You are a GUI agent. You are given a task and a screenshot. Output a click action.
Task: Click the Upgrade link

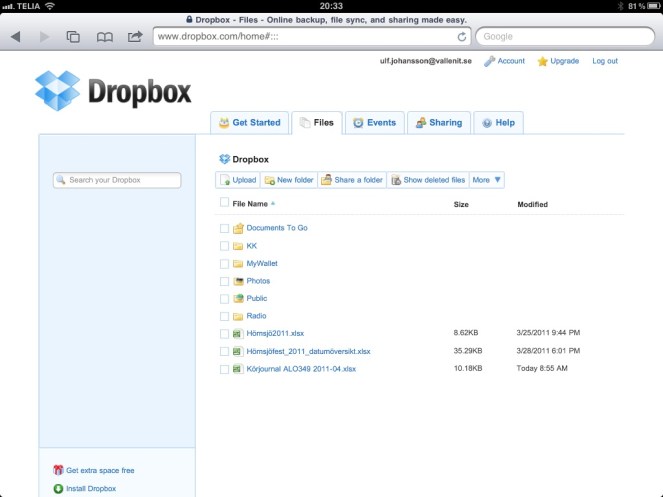[558, 61]
